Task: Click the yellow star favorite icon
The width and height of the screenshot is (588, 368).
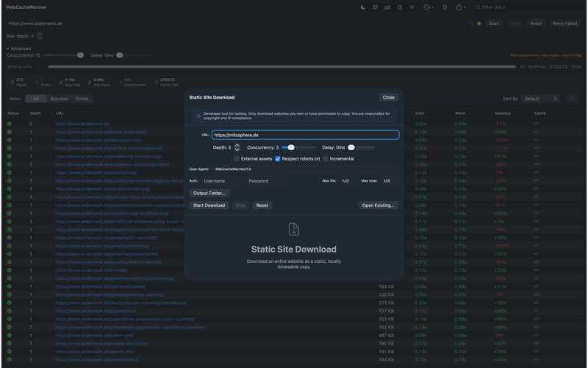Action: (479, 24)
